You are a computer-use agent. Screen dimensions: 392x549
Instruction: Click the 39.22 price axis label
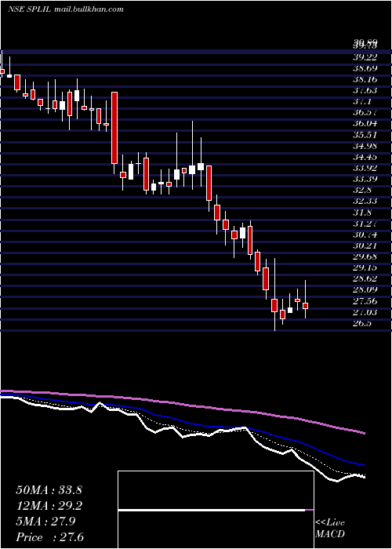[365, 57]
